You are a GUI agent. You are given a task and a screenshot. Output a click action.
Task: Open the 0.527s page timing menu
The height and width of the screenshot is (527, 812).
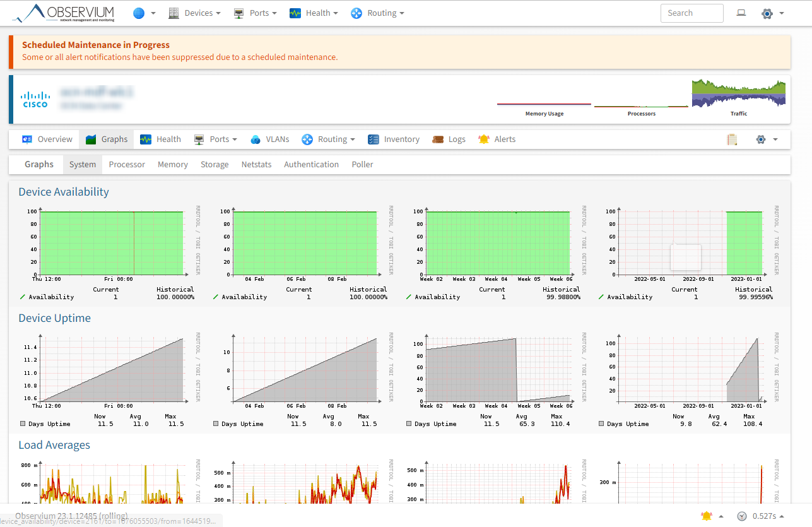(x=761, y=516)
